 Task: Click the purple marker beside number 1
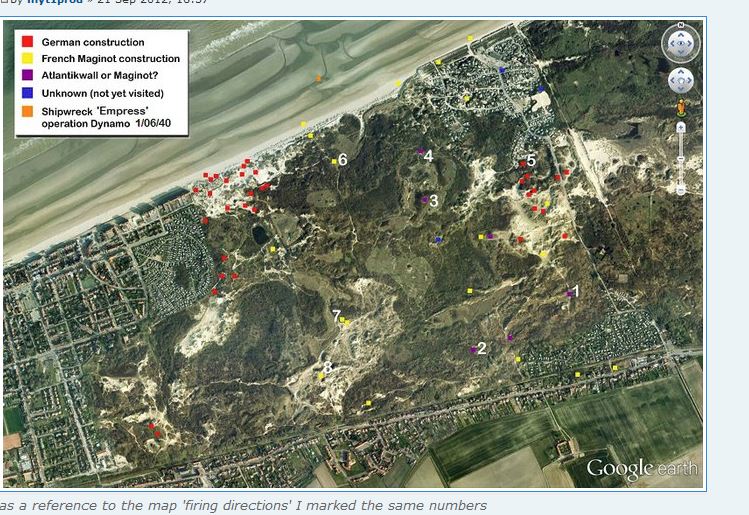[569, 294]
